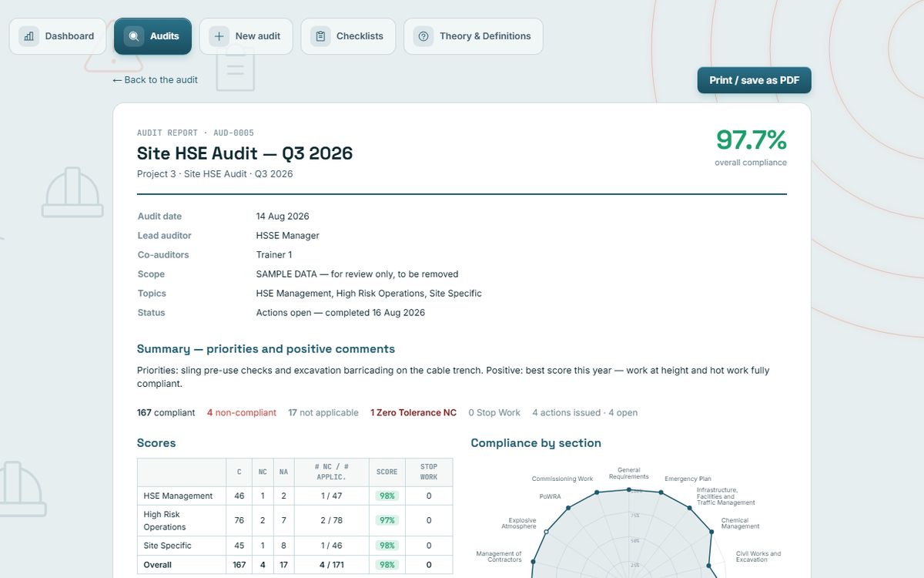Click the Summary — priorities and positive comments heading
Screen dimensions: 924x578
pos(266,349)
